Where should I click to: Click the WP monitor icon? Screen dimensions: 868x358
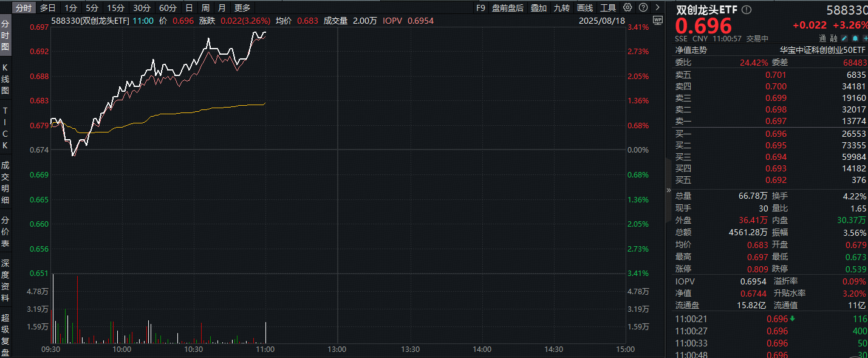point(657,20)
